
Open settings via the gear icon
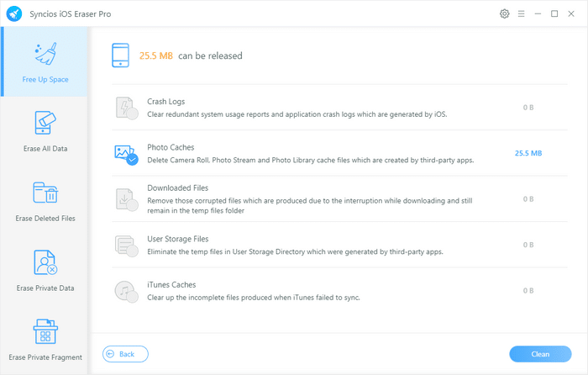click(504, 13)
